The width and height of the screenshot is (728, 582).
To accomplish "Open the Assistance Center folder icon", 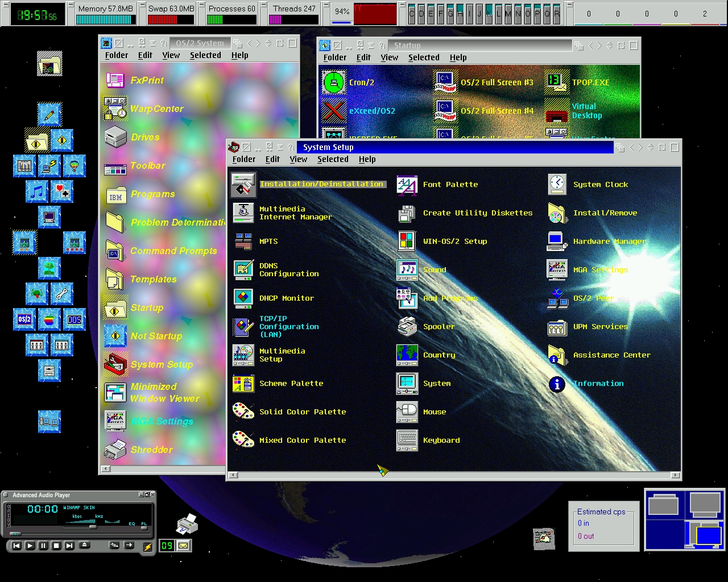I will pyautogui.click(x=557, y=355).
